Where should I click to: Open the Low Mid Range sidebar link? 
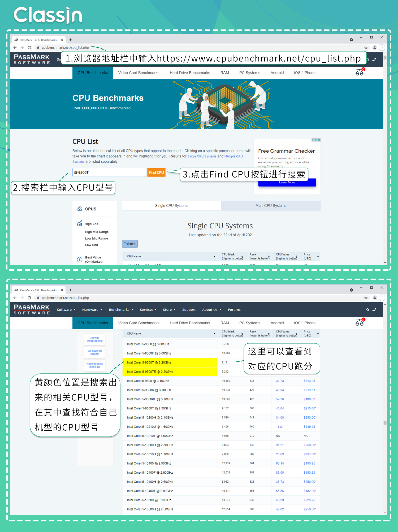pyautogui.click(x=96, y=239)
